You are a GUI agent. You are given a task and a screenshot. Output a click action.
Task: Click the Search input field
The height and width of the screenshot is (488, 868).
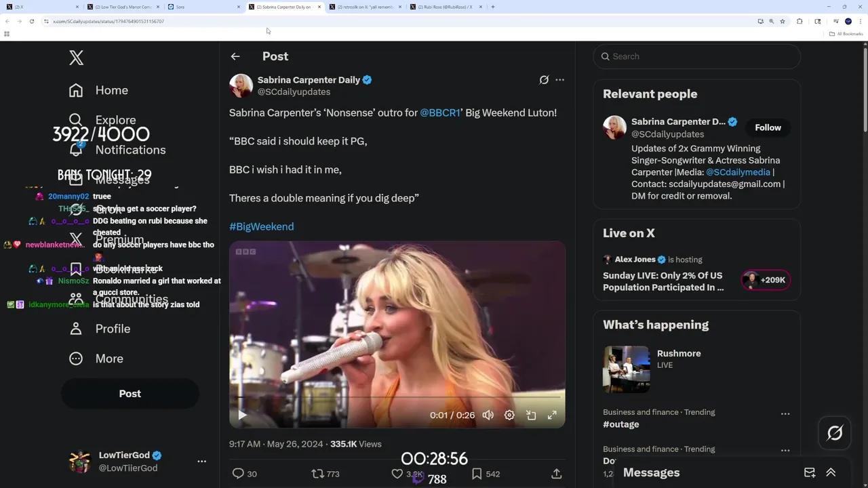coord(698,56)
